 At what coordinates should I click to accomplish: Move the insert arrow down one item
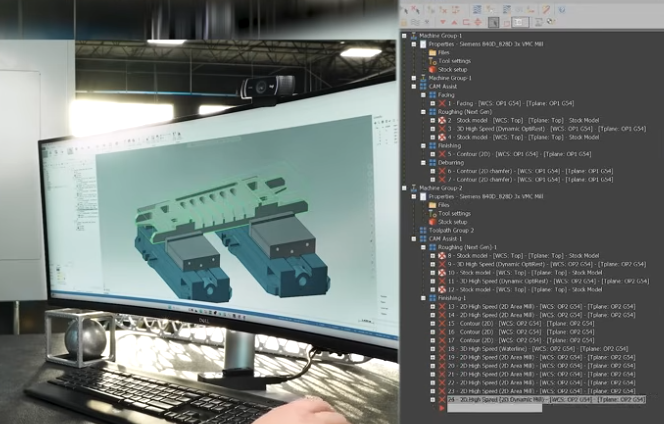(x=443, y=22)
